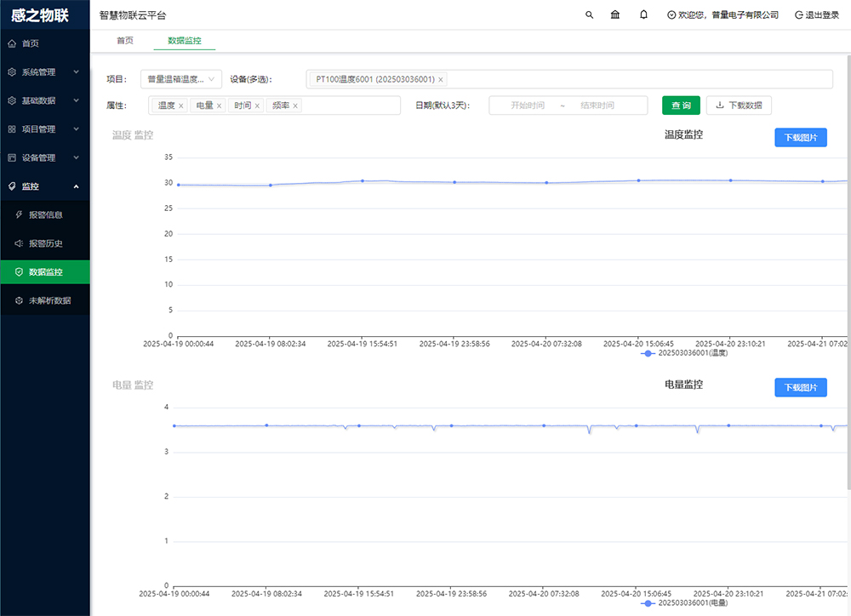The width and height of the screenshot is (851, 616).
Task: Click the 查询 query button
Action: (681, 105)
